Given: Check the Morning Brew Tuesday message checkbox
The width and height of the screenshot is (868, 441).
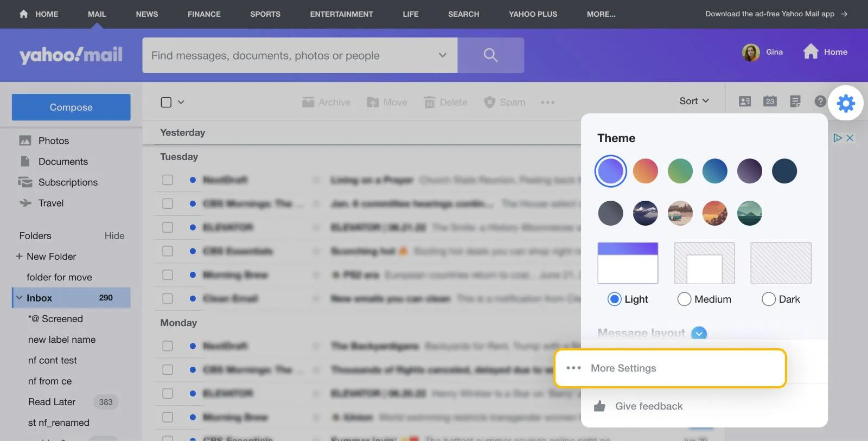Looking at the screenshot, I should point(168,275).
